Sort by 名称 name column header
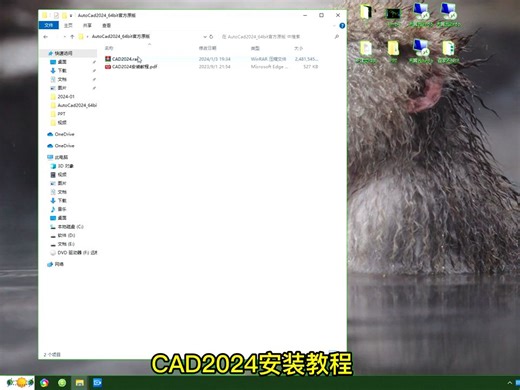The width and height of the screenshot is (520, 390). click(109, 48)
